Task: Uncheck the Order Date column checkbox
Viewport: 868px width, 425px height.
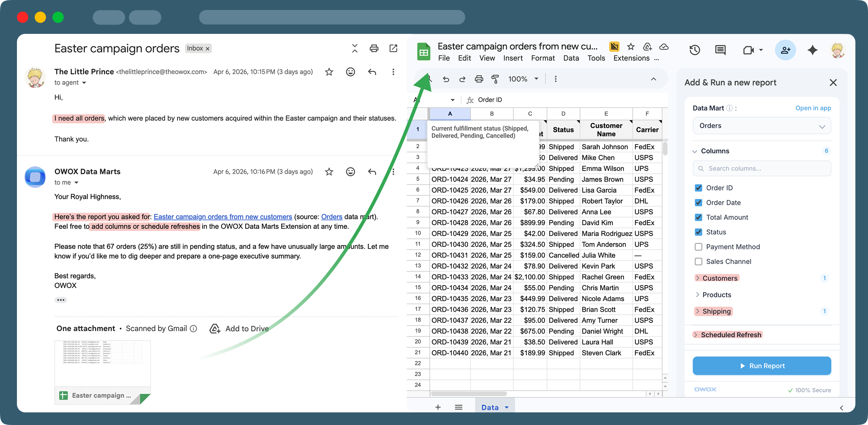Action: pos(698,203)
